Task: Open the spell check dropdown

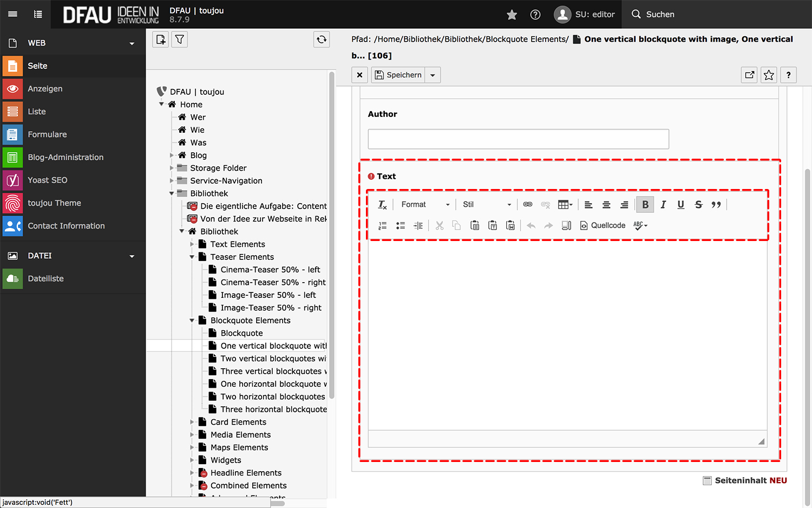Action: [640, 225]
